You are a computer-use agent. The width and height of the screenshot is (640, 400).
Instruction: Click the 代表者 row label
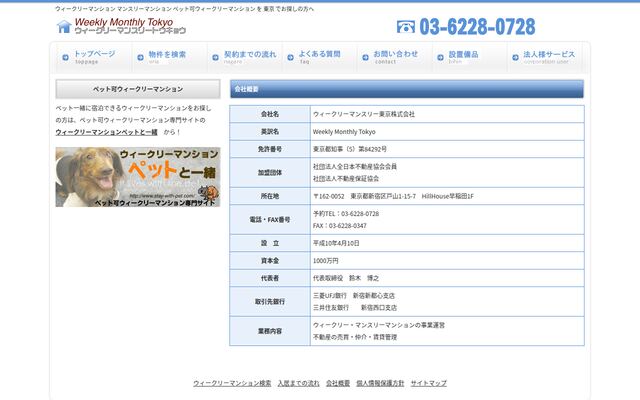[270, 278]
